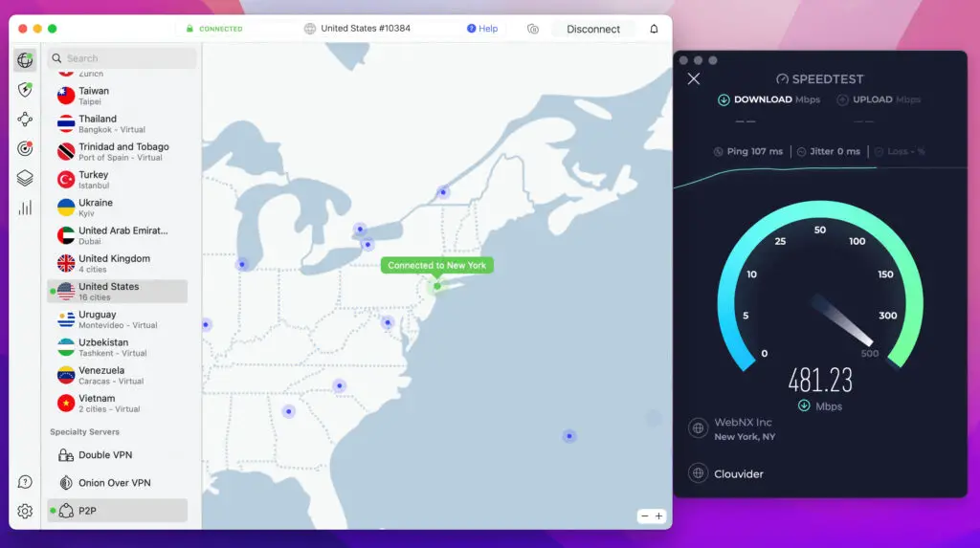Click the Search servers field
Screen dimensions: 980x548
pos(122,58)
